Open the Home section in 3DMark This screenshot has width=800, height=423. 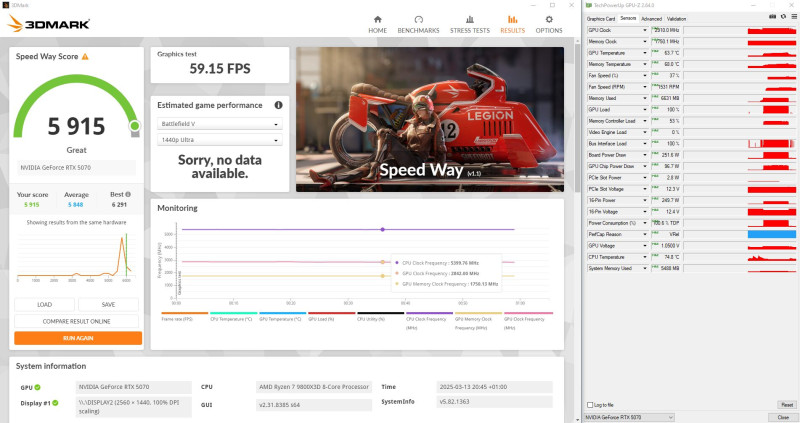(378, 24)
